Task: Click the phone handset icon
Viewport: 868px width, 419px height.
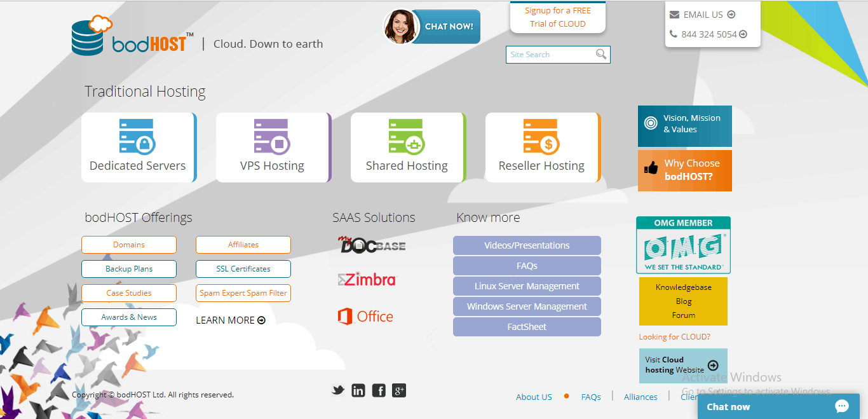Action: (x=674, y=34)
